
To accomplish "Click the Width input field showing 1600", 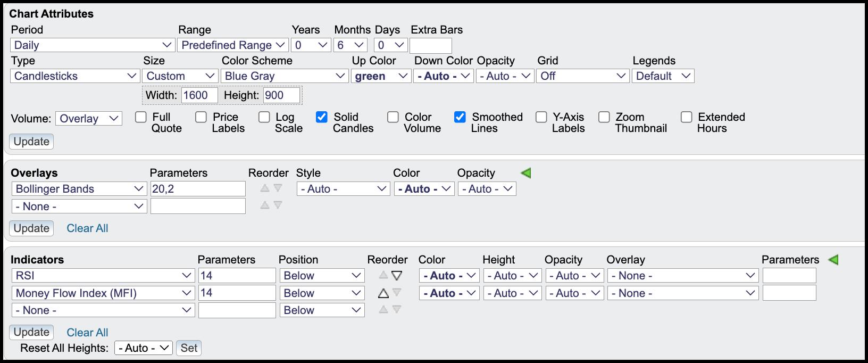I will point(199,95).
